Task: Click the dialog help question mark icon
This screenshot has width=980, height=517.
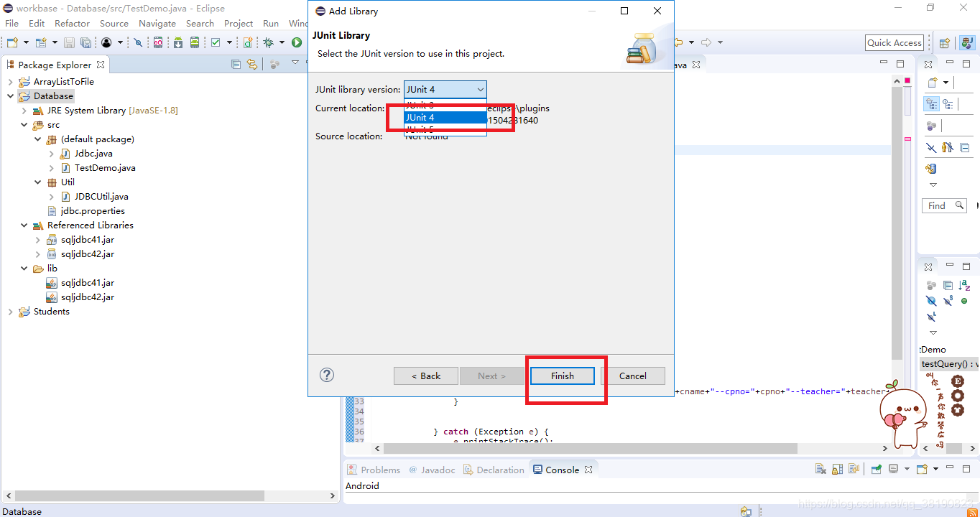Action: point(327,375)
